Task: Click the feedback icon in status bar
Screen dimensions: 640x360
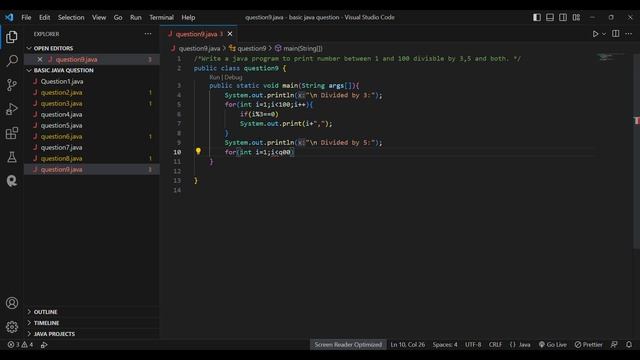Action: coord(614,345)
